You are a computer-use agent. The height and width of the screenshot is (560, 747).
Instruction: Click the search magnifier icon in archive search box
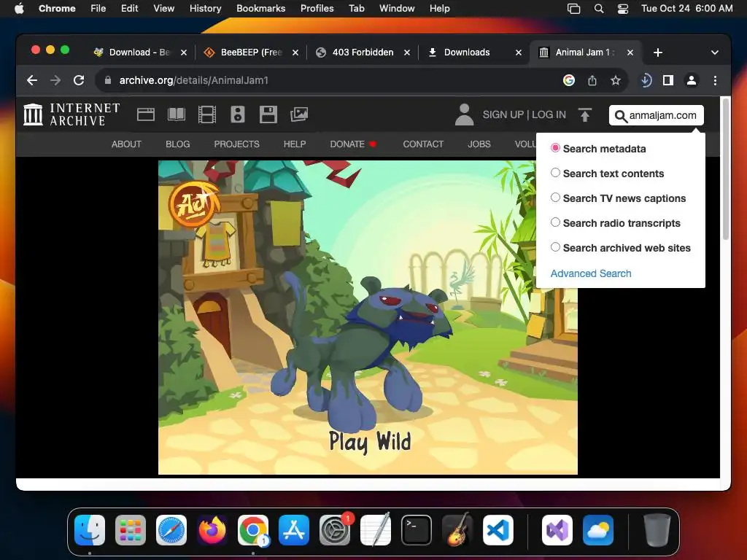tap(620, 116)
